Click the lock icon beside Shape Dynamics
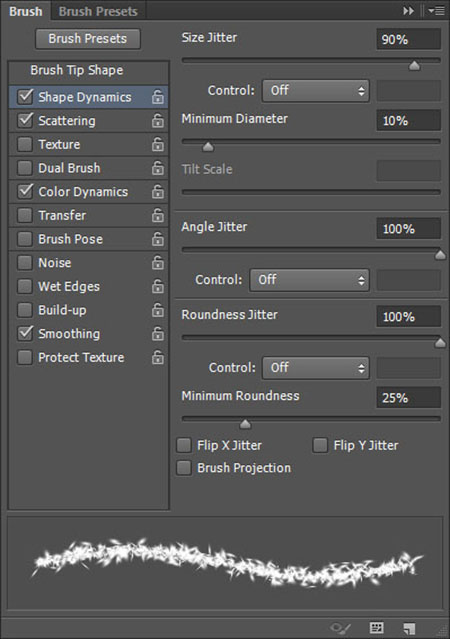 tap(158, 97)
